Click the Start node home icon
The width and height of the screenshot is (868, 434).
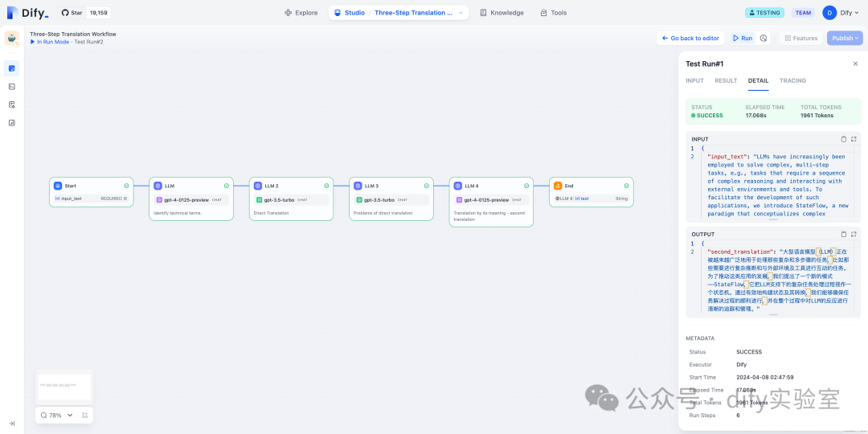point(58,186)
